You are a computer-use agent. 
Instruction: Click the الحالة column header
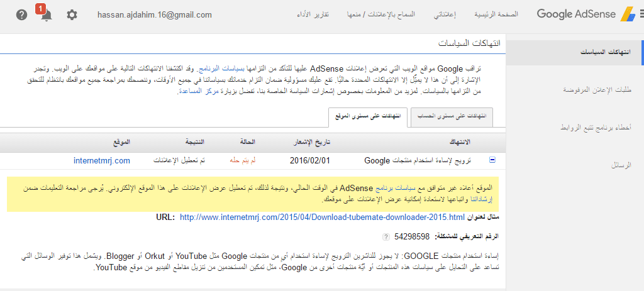(248, 142)
